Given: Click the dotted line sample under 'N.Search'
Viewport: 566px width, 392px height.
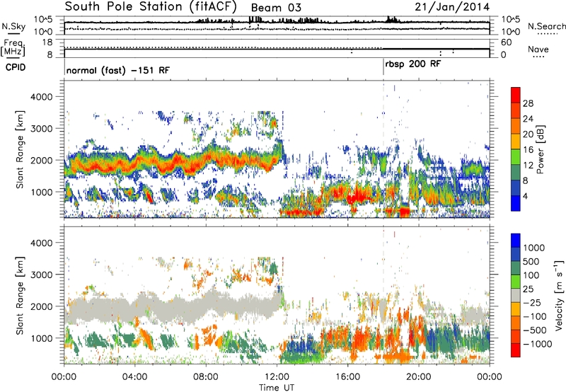Looking at the screenshot, I should pyautogui.click(x=548, y=34).
